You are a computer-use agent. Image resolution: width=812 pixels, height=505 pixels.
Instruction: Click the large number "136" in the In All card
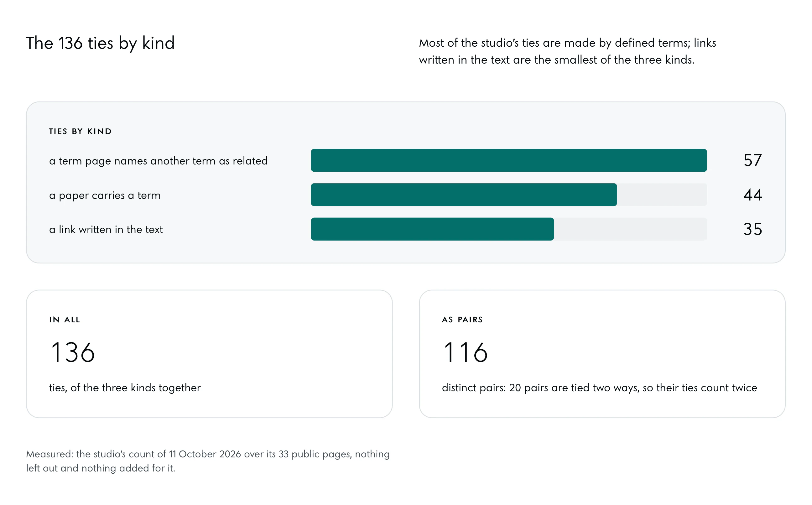coord(73,352)
